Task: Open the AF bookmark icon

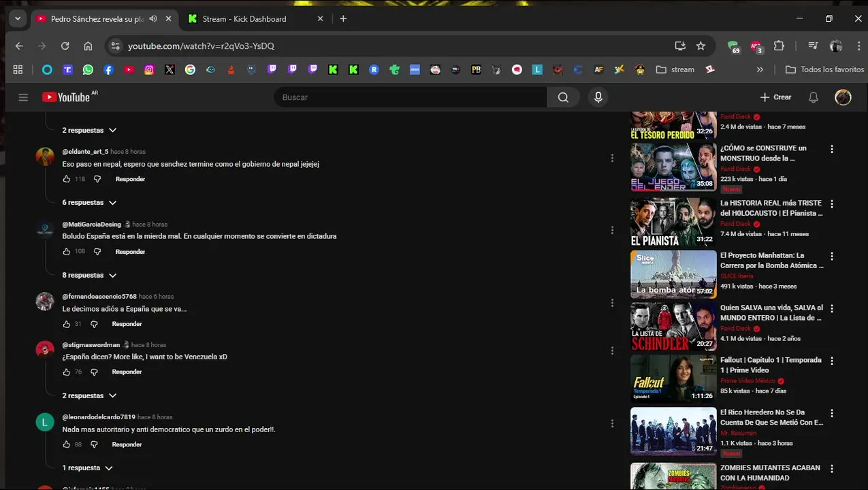Action: (598, 69)
